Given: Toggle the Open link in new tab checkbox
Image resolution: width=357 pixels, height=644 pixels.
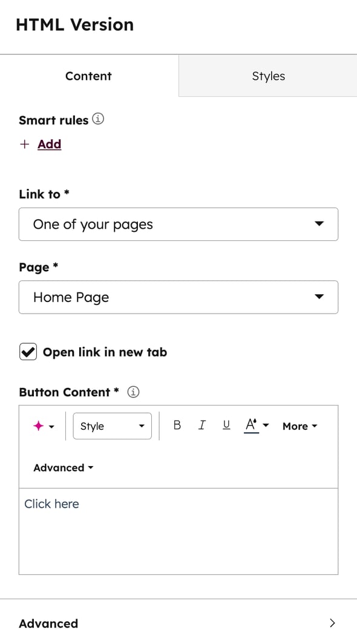Looking at the screenshot, I should (x=27, y=352).
